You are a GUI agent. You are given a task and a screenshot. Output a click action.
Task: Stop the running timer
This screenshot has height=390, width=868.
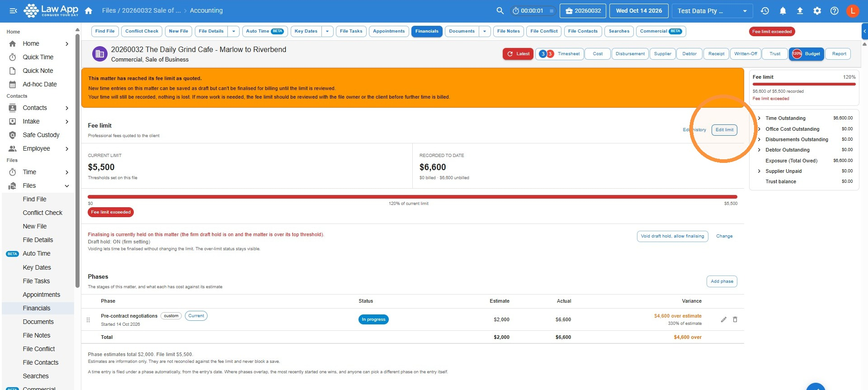551,11
